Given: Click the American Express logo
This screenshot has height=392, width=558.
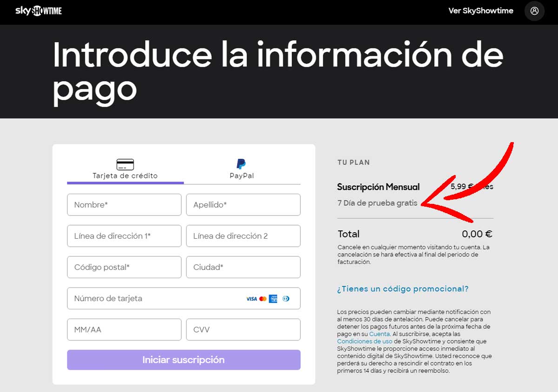Looking at the screenshot, I should point(273,299).
